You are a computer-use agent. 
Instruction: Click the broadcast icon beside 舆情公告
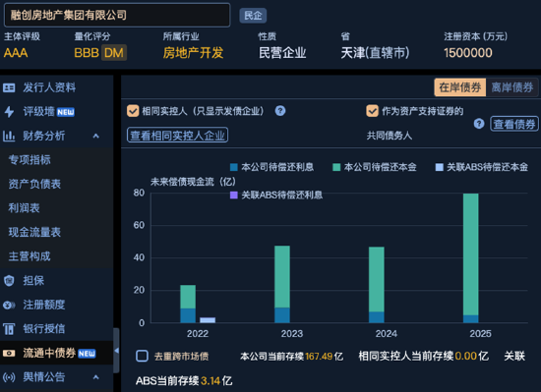click(x=9, y=377)
